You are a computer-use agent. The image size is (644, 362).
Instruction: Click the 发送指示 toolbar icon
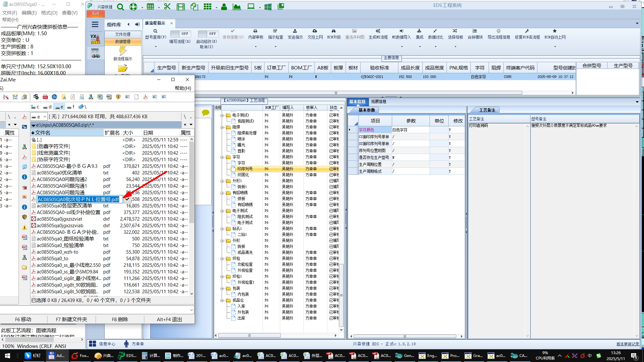(x=295, y=31)
